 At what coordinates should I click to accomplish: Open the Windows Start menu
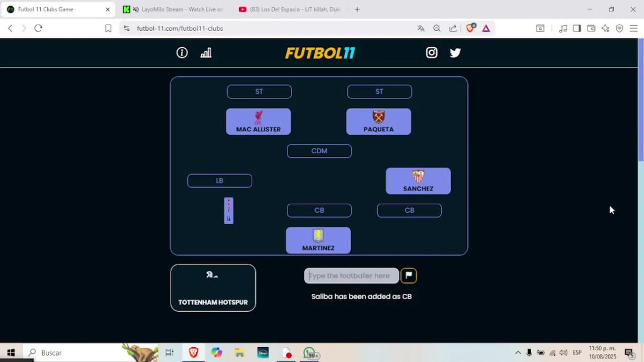pos(11,352)
